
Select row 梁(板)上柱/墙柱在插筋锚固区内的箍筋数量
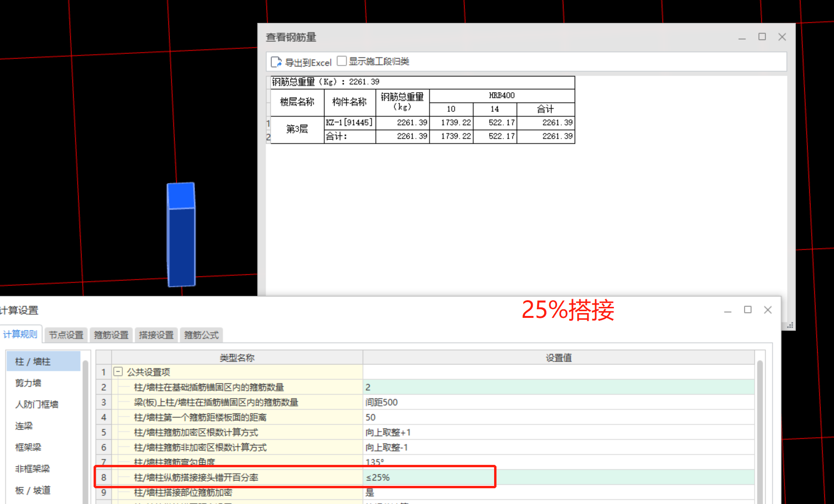237,402
